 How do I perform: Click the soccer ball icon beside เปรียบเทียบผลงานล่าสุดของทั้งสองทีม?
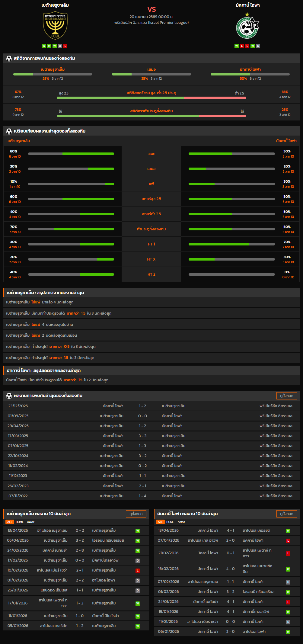point(9,131)
